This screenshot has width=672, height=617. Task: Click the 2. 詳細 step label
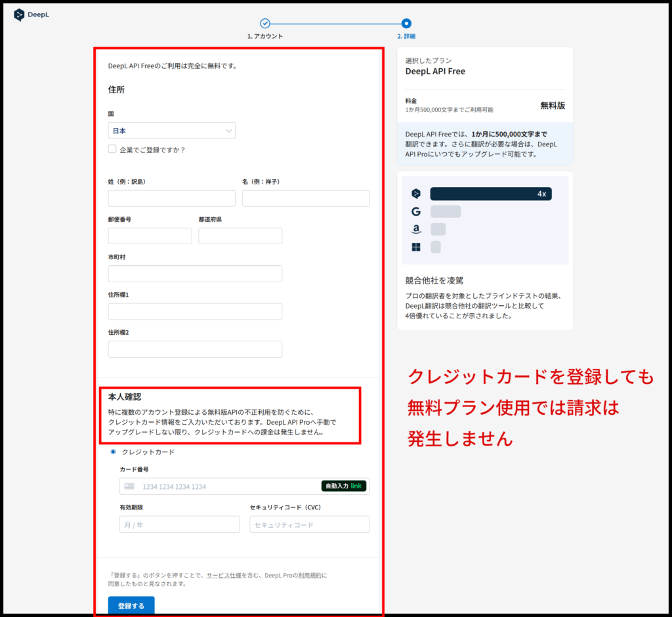[406, 37]
